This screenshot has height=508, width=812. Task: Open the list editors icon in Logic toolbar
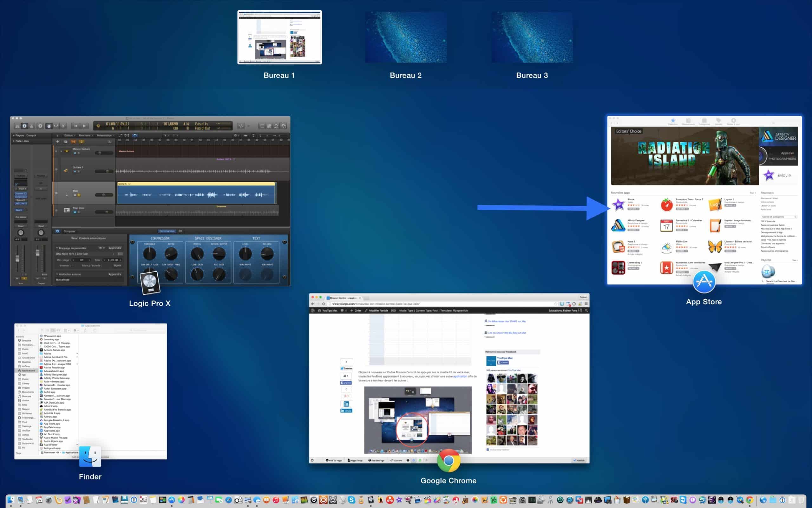point(262,126)
